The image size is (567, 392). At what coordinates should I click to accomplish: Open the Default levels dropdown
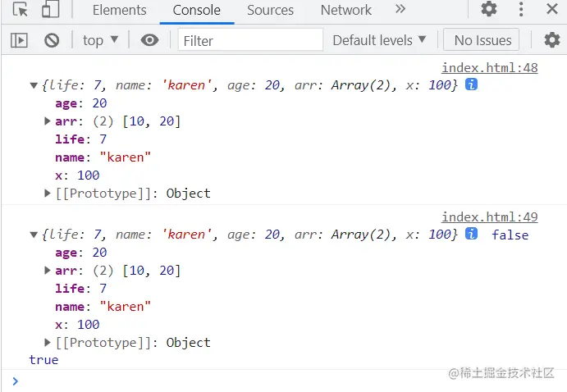(379, 40)
